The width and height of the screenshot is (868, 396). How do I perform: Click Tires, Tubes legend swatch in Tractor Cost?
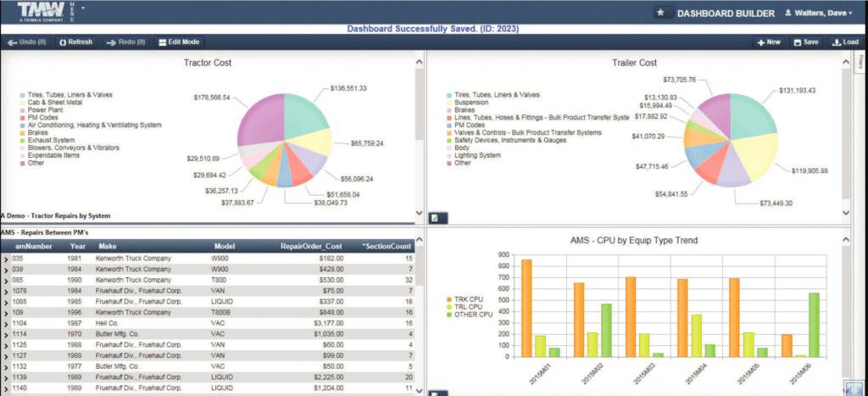(22, 95)
